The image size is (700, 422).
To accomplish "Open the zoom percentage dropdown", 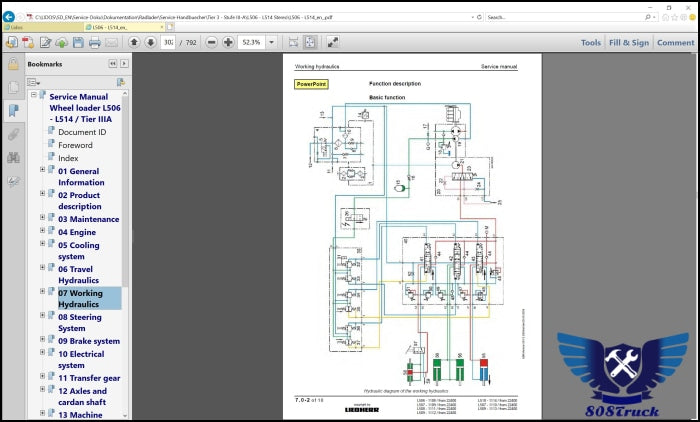I will coord(272,42).
